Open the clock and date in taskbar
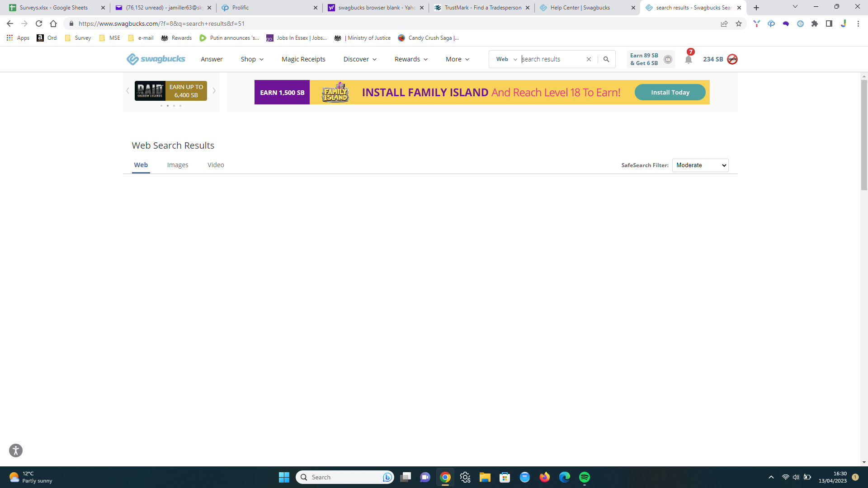The image size is (868, 488). pyautogui.click(x=833, y=477)
